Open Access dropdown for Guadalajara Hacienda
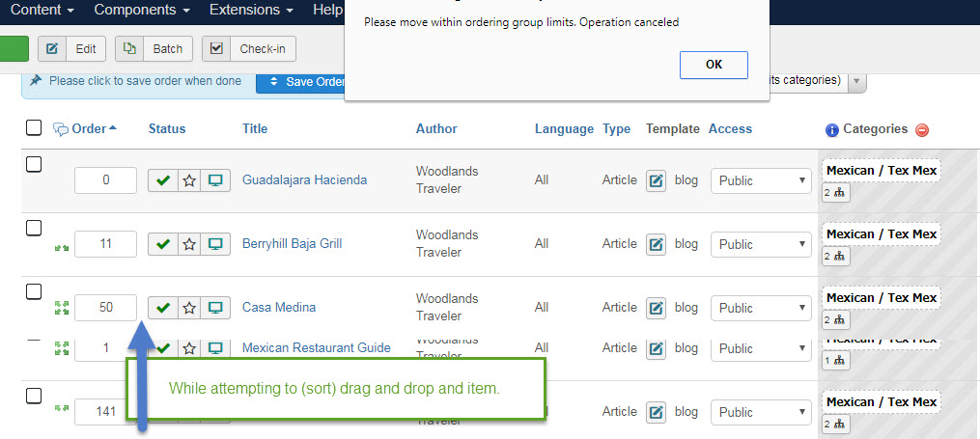The image size is (980, 439). tap(761, 180)
